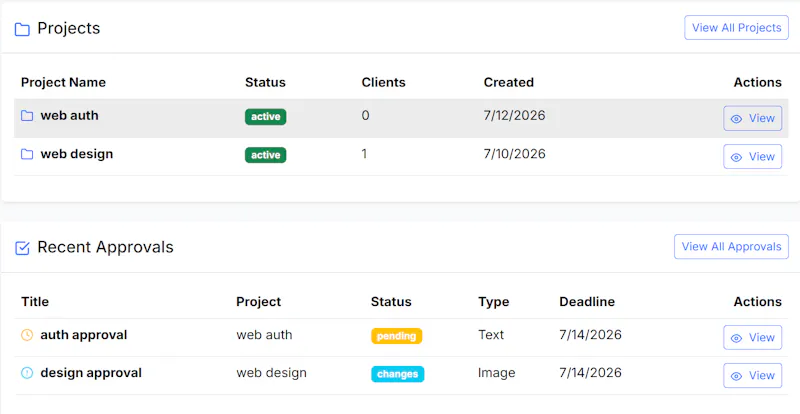Click deadline of auth approval row

pos(590,335)
